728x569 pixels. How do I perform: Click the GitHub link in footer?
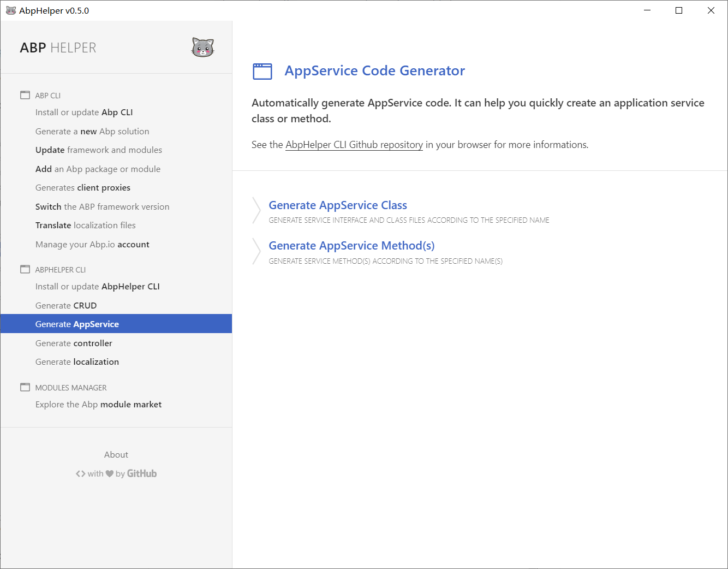[142, 473]
